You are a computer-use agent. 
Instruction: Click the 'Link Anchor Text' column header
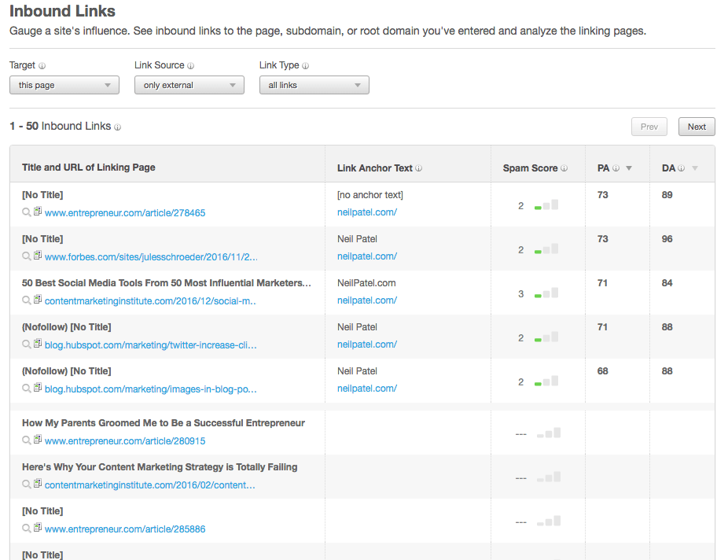375,168
